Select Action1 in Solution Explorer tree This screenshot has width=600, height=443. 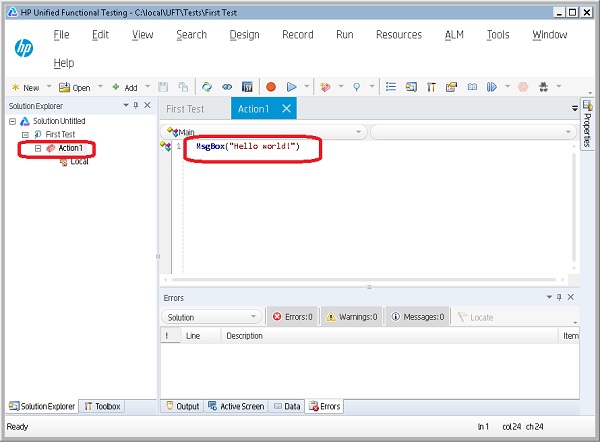click(x=70, y=148)
